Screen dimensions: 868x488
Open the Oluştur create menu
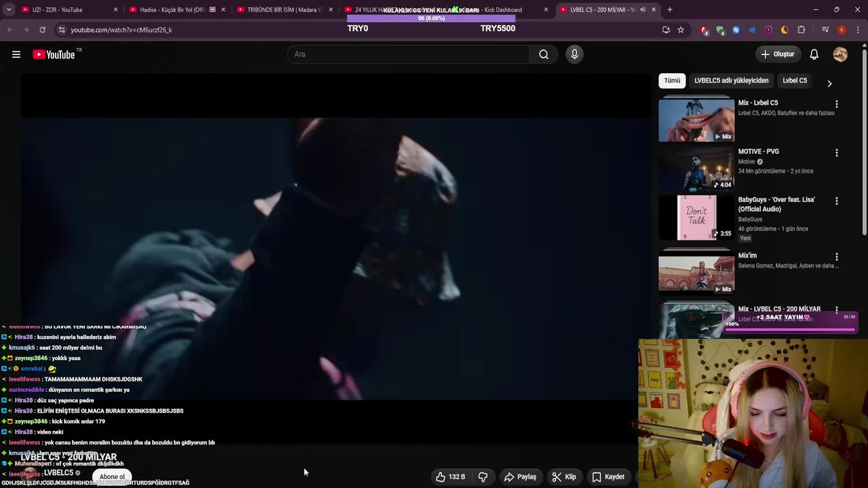778,54
